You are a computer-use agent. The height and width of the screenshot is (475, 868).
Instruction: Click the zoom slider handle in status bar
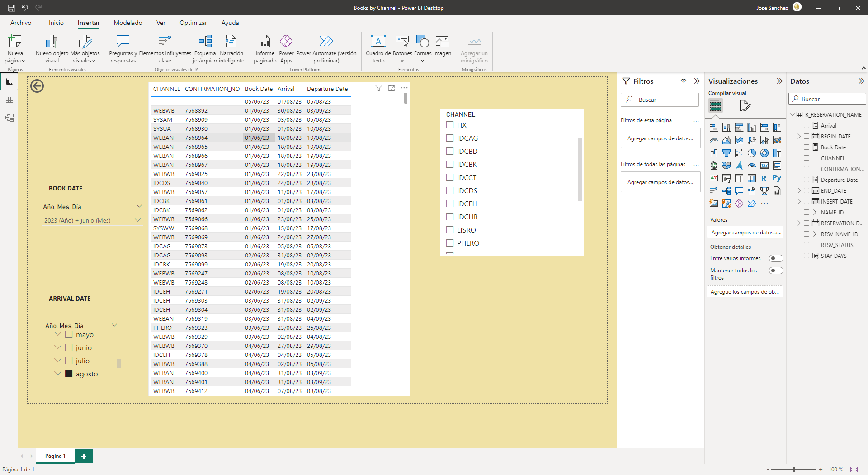click(794, 469)
